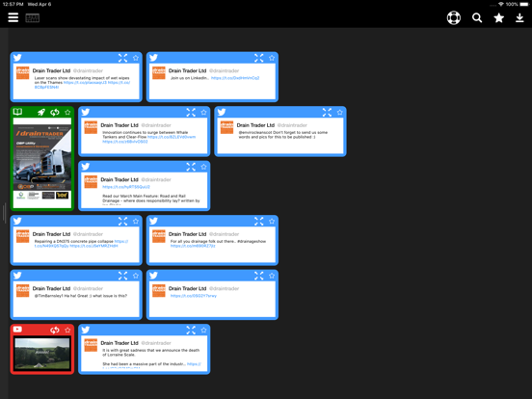Star the green Drain Trader magazine card
532x399 pixels.
[x=67, y=112]
